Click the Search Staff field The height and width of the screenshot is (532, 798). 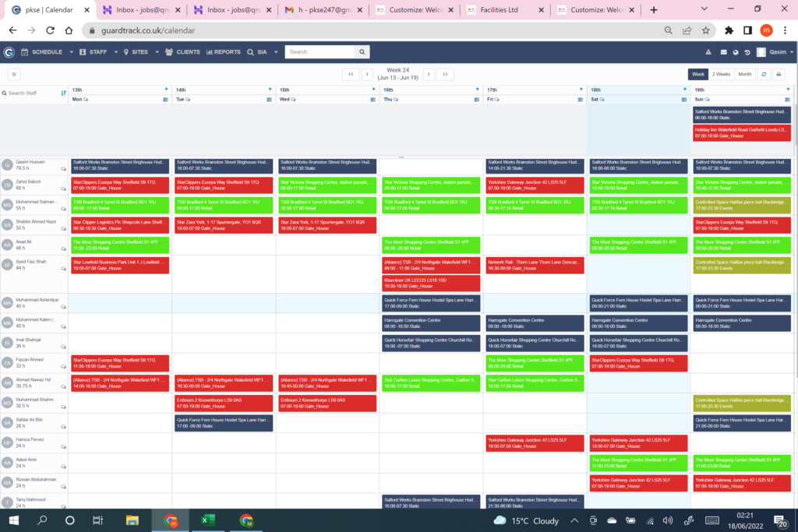pyautogui.click(x=30, y=93)
